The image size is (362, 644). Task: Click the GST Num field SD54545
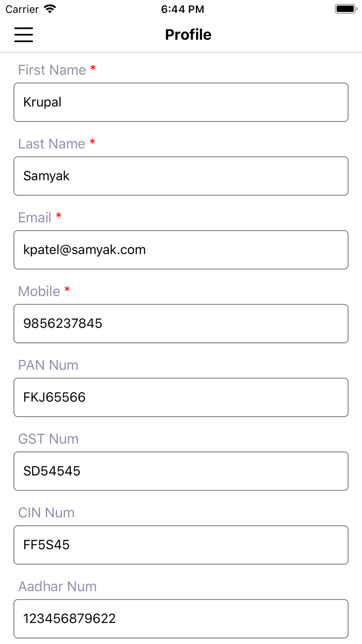coord(181,471)
